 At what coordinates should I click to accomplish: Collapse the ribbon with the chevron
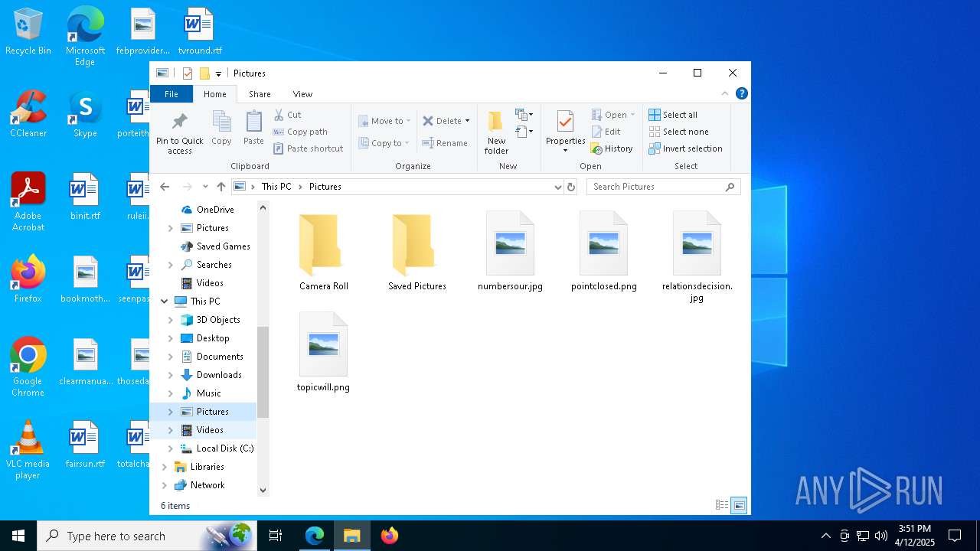click(x=724, y=93)
